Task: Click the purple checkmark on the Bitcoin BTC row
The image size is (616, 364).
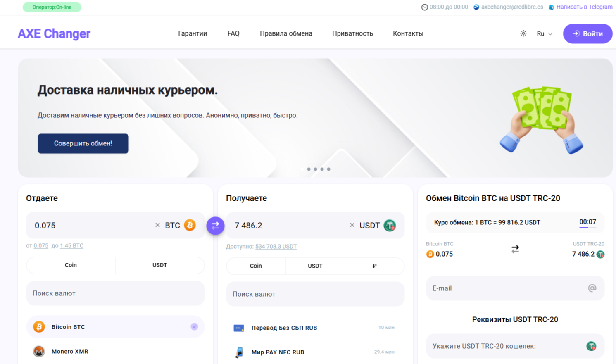Action: tap(194, 327)
